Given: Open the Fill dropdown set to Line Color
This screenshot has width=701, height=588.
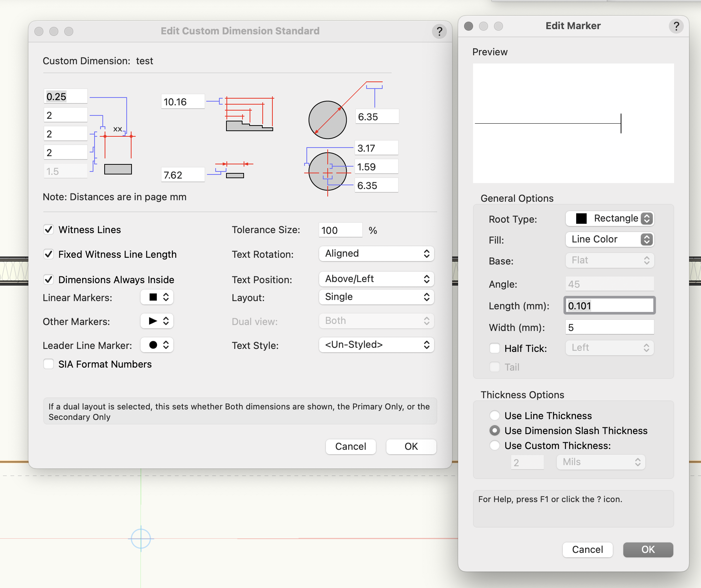Looking at the screenshot, I should (x=609, y=239).
